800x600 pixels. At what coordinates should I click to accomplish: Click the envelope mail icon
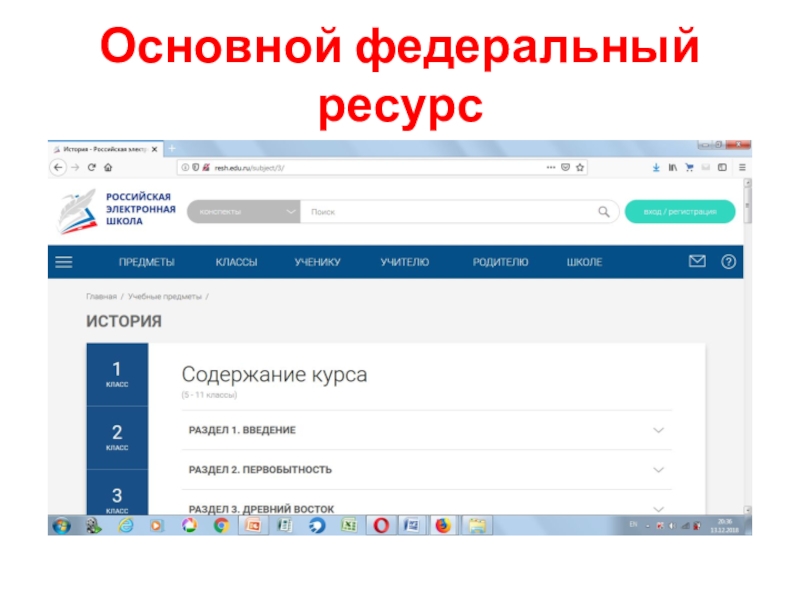point(697,262)
